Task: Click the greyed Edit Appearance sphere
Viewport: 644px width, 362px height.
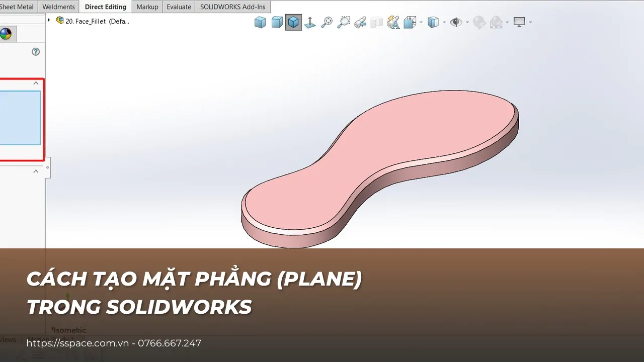Action: click(x=479, y=22)
